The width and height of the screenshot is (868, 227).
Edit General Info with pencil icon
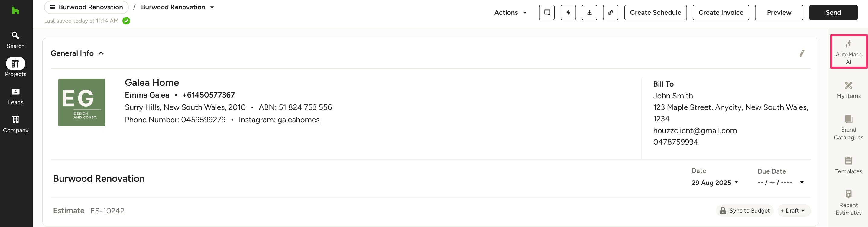pos(802,53)
